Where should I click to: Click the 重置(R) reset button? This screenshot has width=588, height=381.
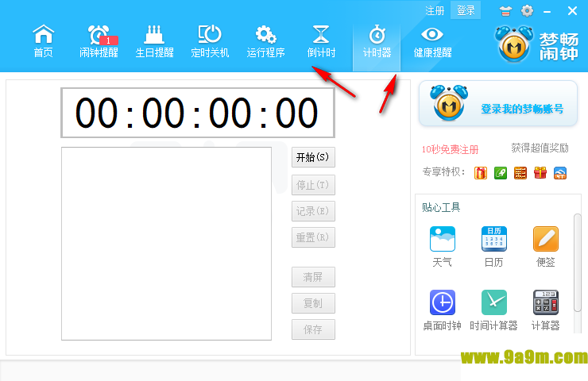click(313, 237)
